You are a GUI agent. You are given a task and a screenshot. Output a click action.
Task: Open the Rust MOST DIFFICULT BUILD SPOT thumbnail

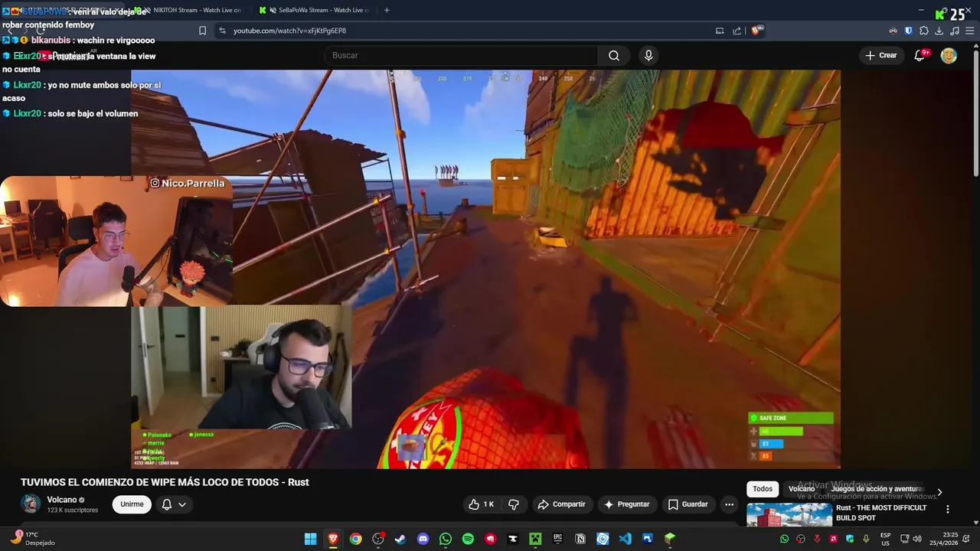pos(789,515)
